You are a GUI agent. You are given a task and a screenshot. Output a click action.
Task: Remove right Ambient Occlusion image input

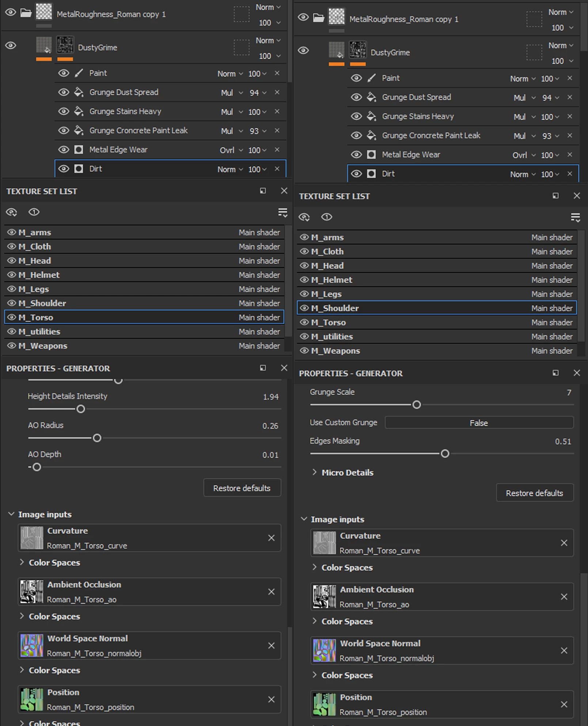pyautogui.click(x=564, y=597)
